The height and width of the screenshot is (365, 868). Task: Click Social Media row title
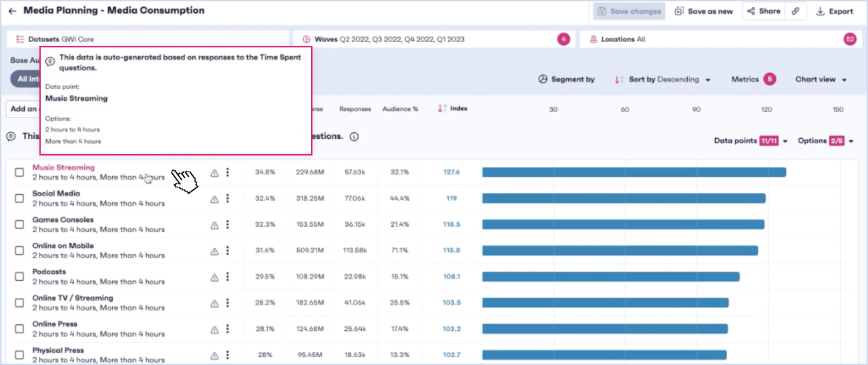pos(56,194)
